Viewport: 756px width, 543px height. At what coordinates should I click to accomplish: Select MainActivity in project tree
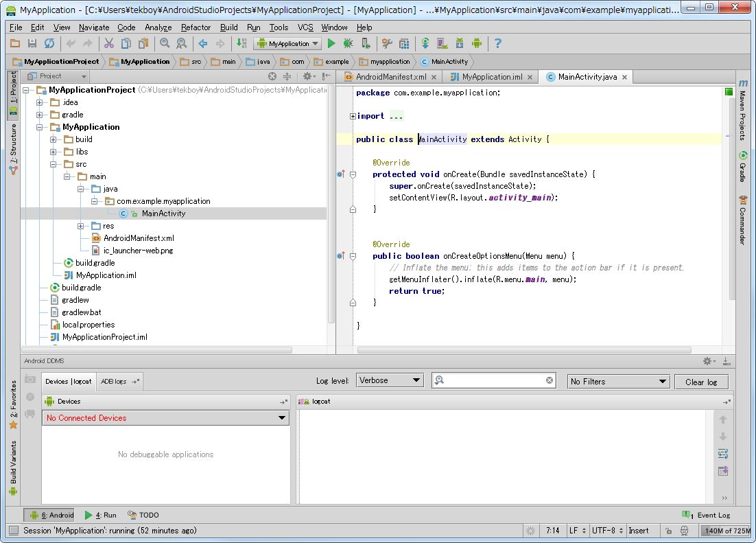point(163,213)
